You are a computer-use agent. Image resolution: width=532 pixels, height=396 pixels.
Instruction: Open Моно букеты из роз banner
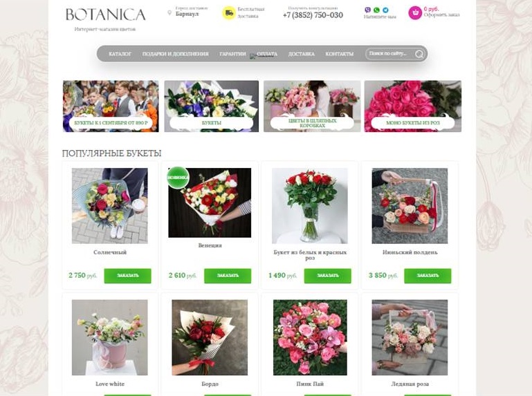coord(413,106)
